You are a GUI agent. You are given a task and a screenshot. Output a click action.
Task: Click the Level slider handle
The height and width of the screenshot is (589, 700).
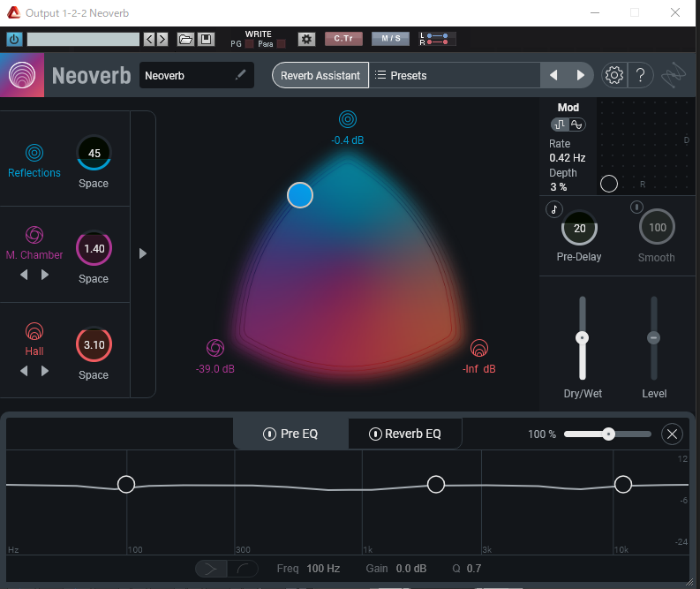coord(653,337)
